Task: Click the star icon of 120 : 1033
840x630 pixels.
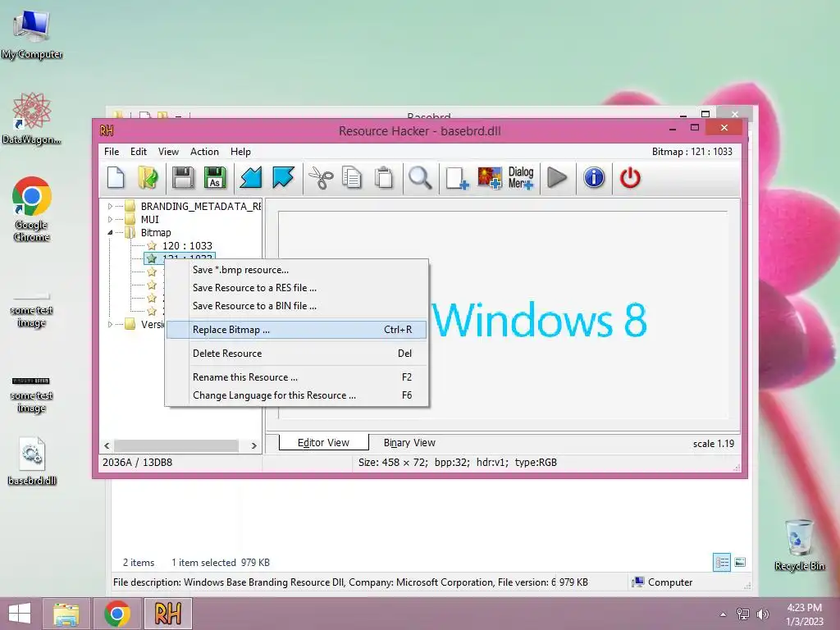Action: pyautogui.click(x=152, y=246)
